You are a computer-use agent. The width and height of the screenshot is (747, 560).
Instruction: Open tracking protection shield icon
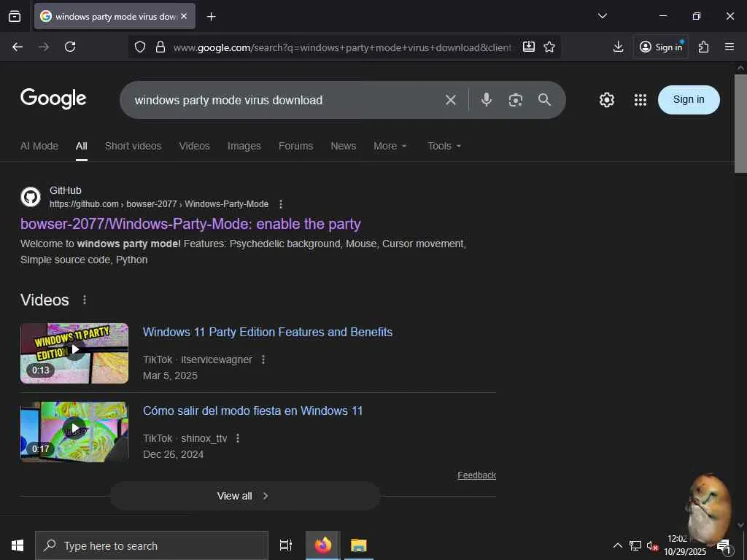coord(139,47)
